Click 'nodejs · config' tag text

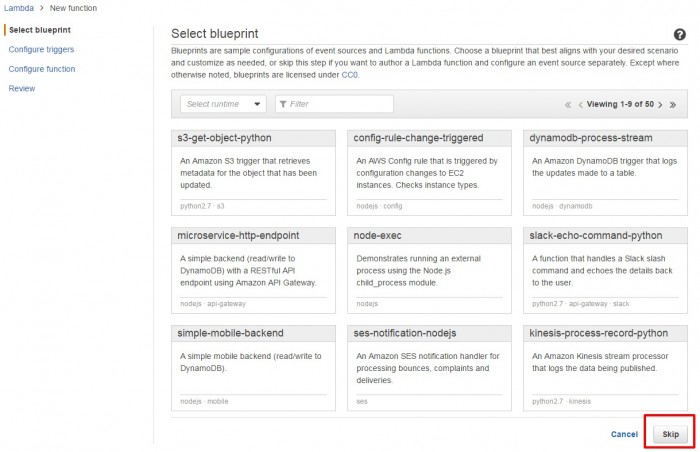[x=379, y=206]
